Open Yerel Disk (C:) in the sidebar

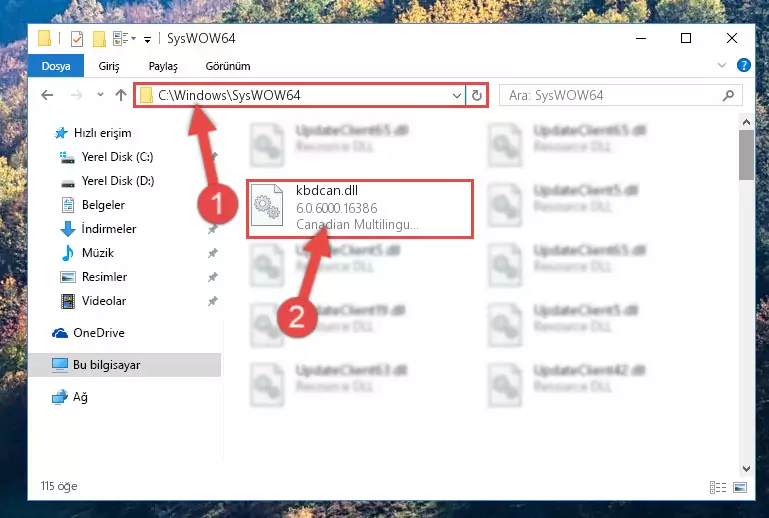[106, 157]
